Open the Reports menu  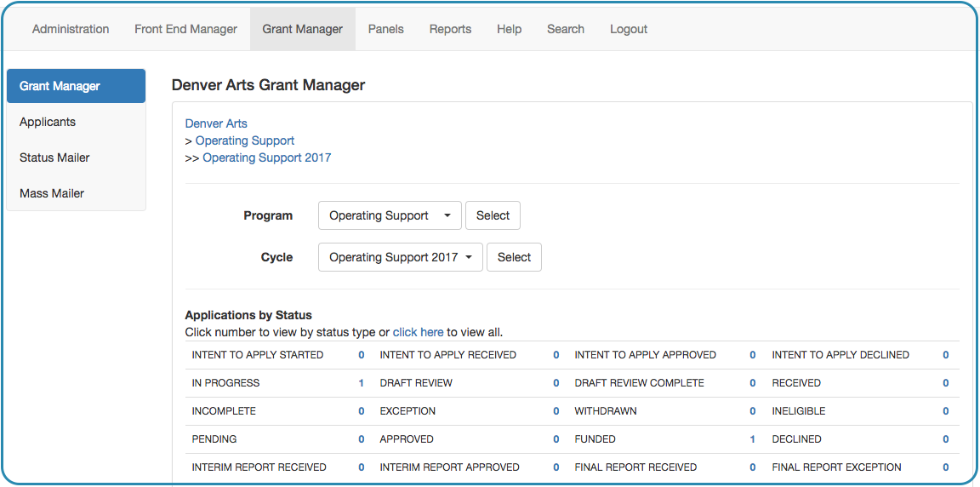pos(450,30)
